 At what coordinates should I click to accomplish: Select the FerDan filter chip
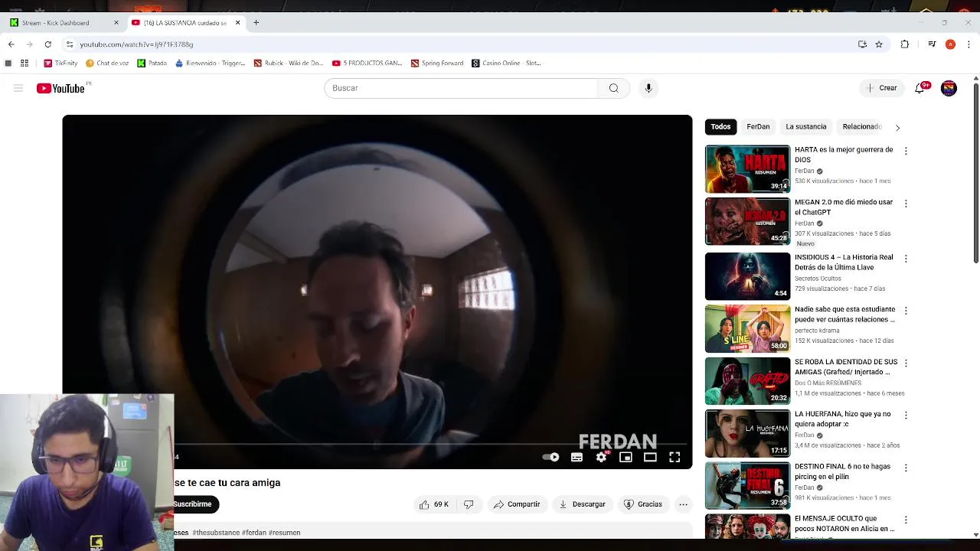point(758,127)
